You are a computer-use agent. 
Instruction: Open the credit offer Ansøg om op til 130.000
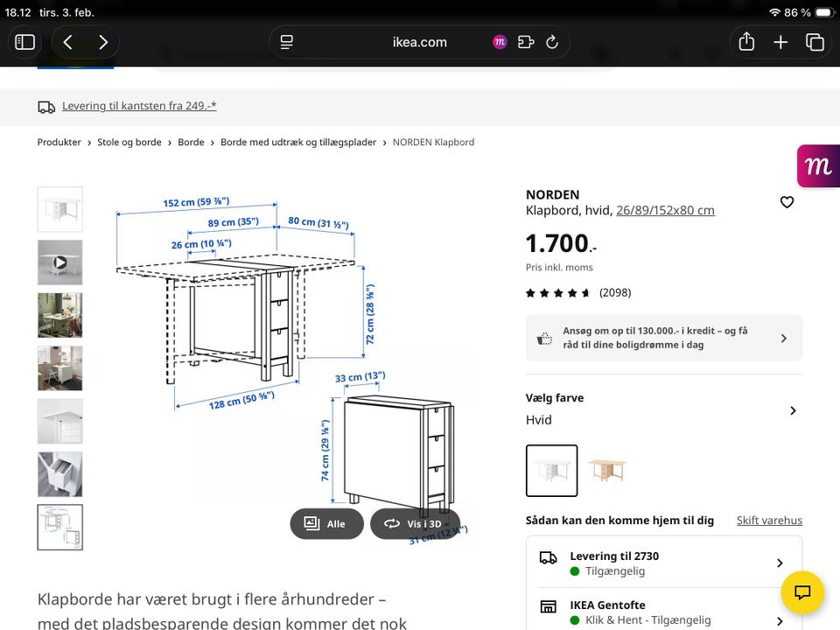coord(664,338)
